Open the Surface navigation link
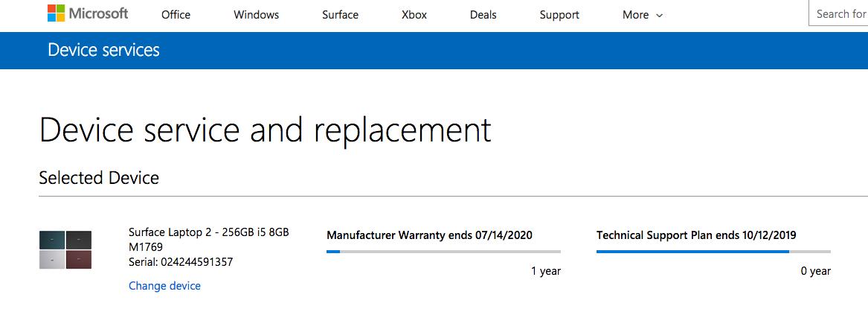868x312 pixels. (x=341, y=15)
